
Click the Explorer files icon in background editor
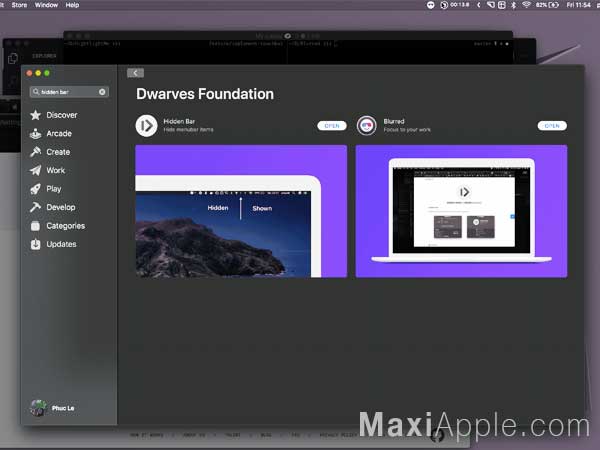click(13, 58)
